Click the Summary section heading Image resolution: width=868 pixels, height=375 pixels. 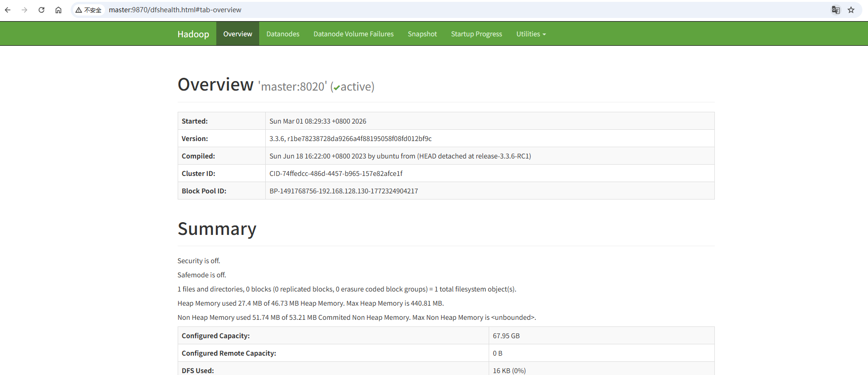pyautogui.click(x=217, y=229)
